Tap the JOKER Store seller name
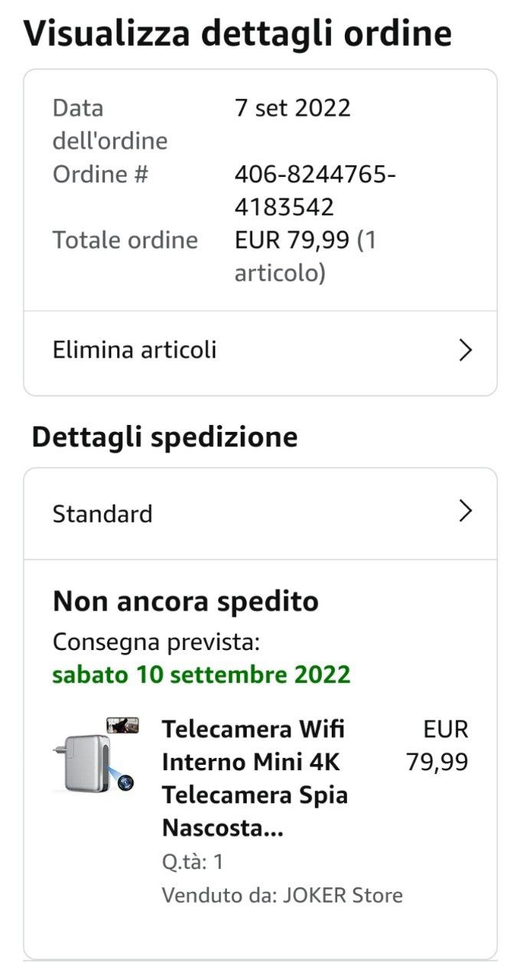 [342, 895]
